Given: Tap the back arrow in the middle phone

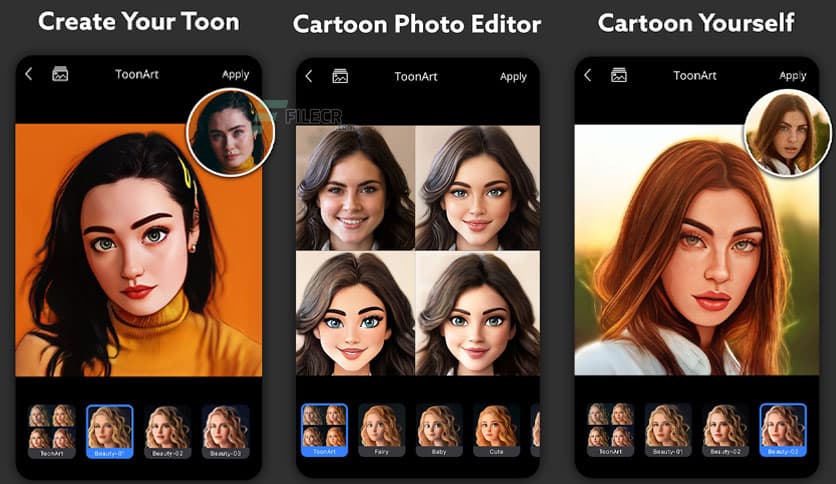Looking at the screenshot, I should [x=308, y=76].
